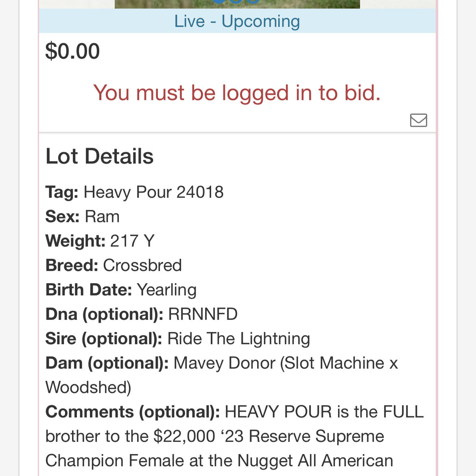The width and height of the screenshot is (476, 476).
Task: Click the $22,000 amount in comments
Action: (184, 436)
